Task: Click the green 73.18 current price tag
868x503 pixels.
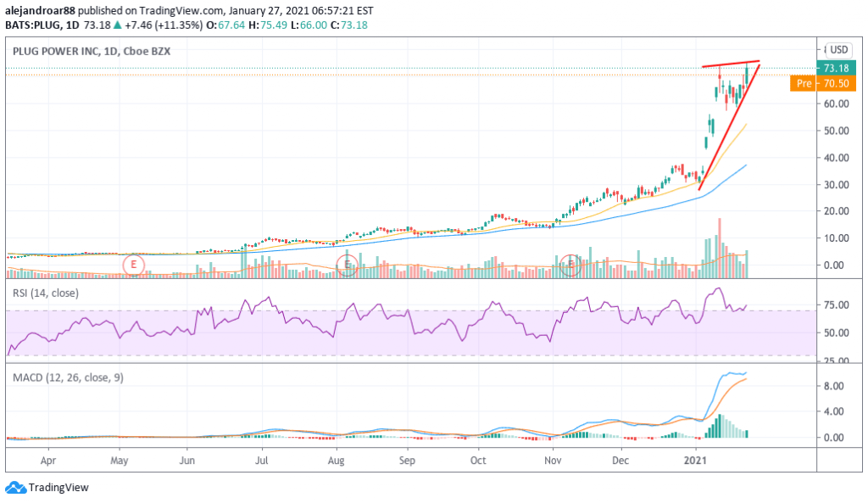Action: click(836, 68)
